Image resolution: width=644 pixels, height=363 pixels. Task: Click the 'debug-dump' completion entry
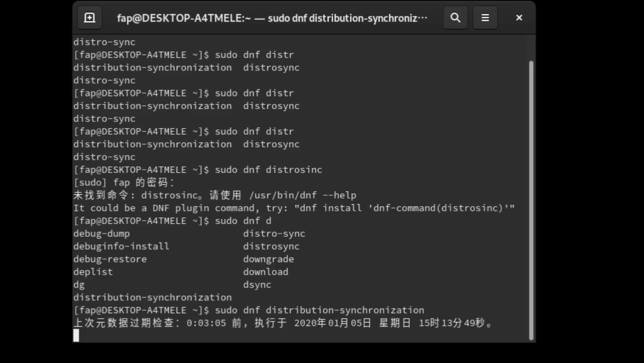coord(102,233)
